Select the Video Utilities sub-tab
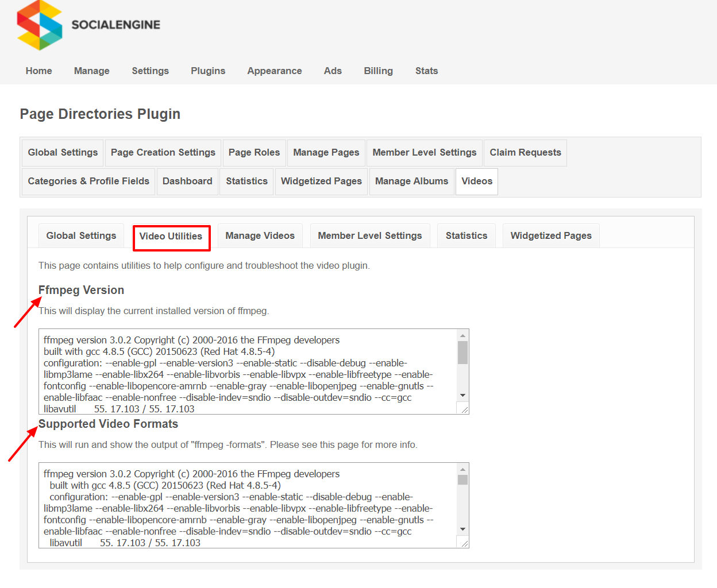Image resolution: width=717 pixels, height=588 pixels. (x=171, y=237)
